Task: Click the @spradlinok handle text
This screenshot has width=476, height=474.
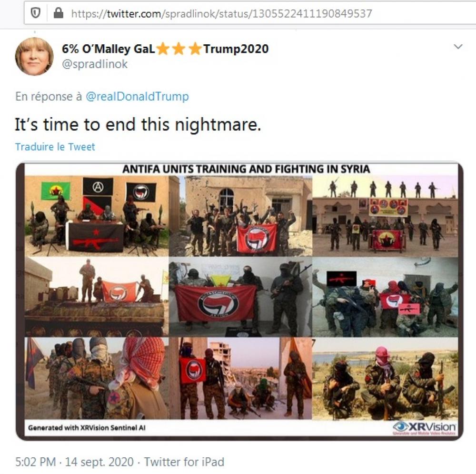Action: point(95,64)
